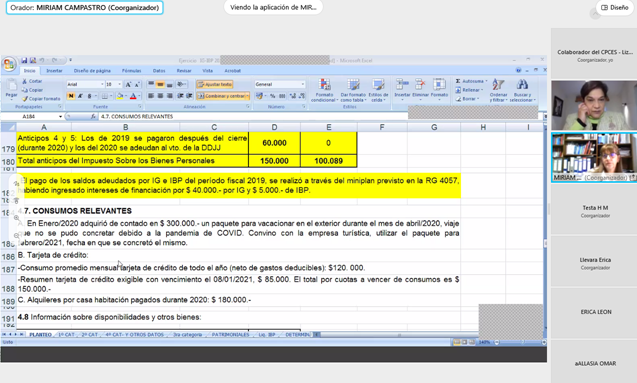The width and height of the screenshot is (637, 383).
Task: Align cell text to the right
Action: pyautogui.click(x=169, y=96)
